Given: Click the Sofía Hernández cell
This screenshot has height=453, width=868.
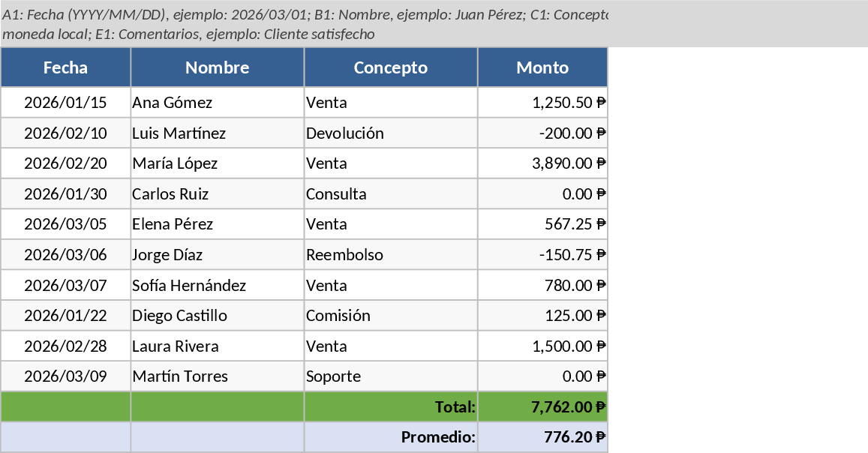Looking at the screenshot, I should 217,286.
